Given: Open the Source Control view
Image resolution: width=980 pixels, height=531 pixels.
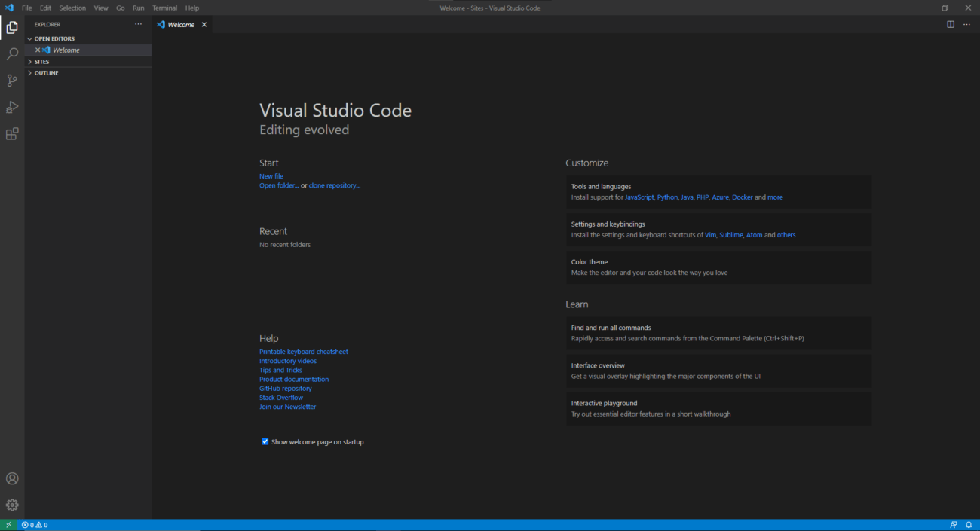Looking at the screenshot, I should pos(12,80).
